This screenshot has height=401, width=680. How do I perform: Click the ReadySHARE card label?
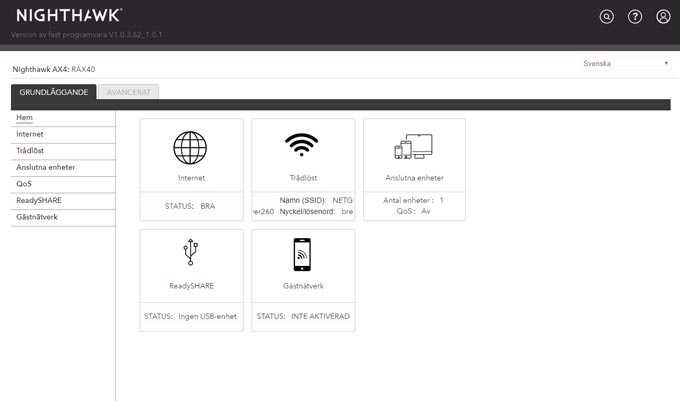click(x=191, y=286)
